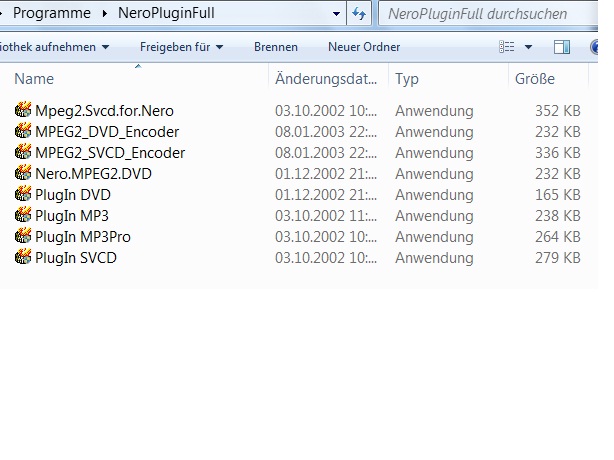Sort by the Größe column header
Image resolution: width=614 pixels, height=460 pixels.
[x=535, y=79]
